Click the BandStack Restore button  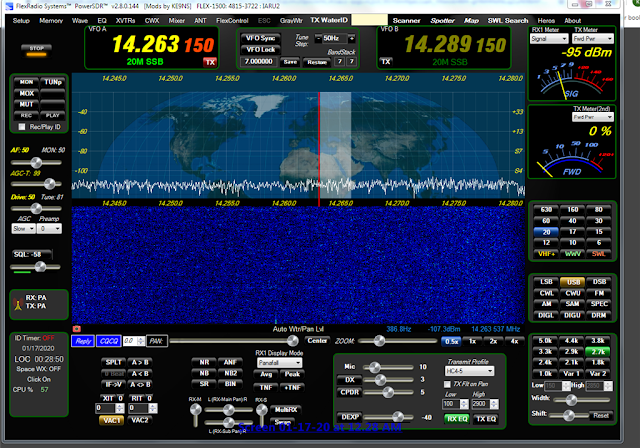(x=317, y=62)
